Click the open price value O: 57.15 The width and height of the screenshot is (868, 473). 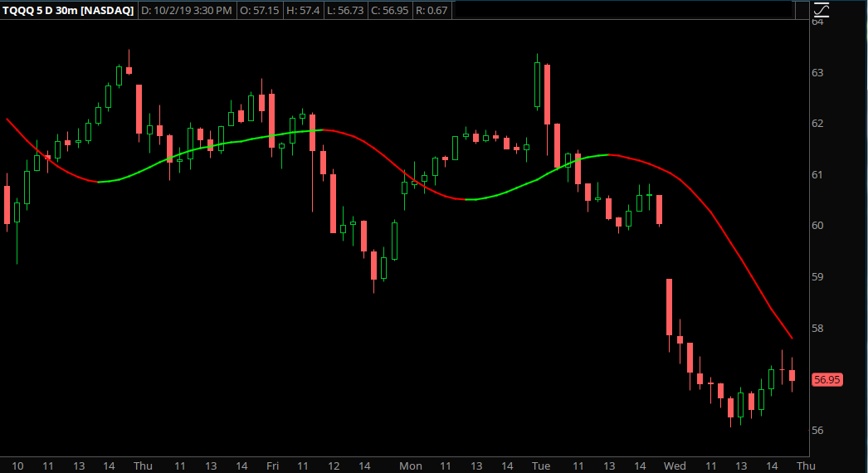pos(261,10)
